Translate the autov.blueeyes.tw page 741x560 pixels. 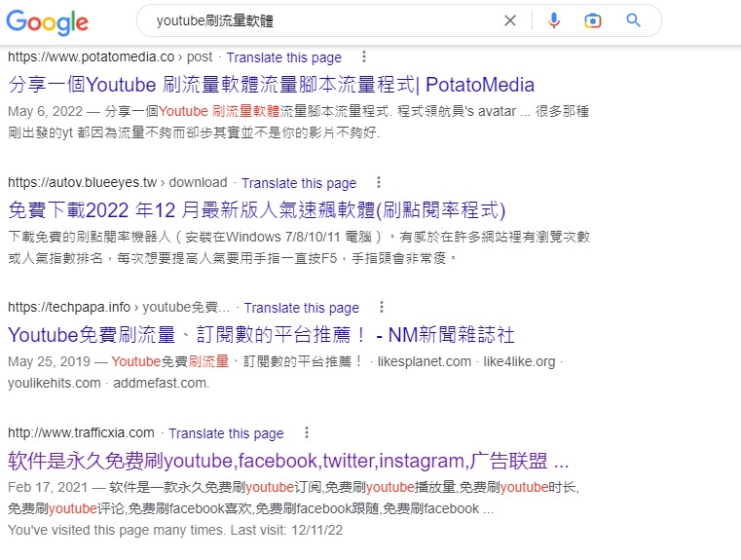coord(299,183)
